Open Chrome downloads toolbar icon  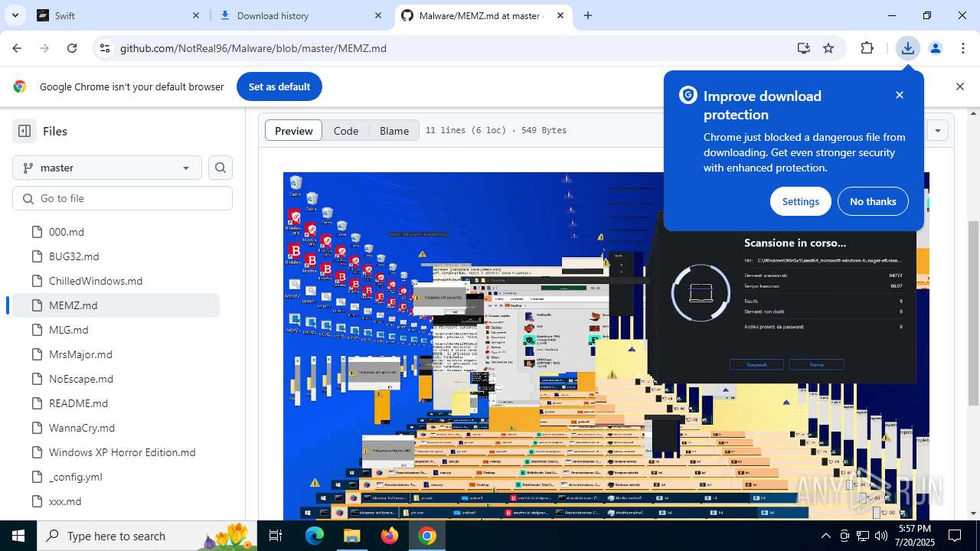pyautogui.click(x=907, y=48)
